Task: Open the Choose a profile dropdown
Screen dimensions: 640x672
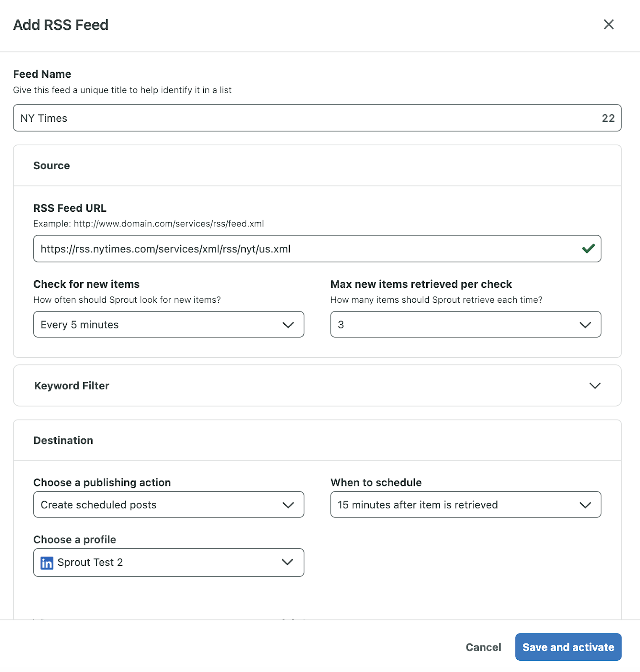Action: [x=168, y=562]
